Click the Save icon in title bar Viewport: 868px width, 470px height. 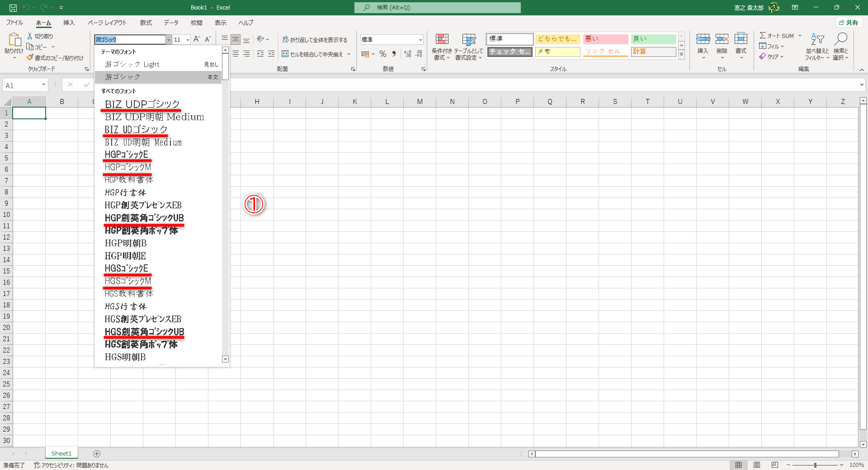13,8
